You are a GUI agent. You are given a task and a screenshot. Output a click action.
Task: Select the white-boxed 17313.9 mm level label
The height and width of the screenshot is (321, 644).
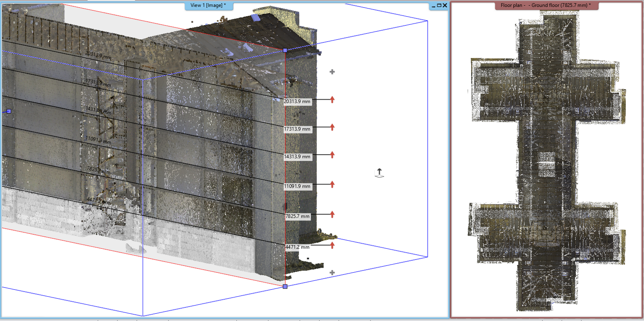[x=297, y=129]
